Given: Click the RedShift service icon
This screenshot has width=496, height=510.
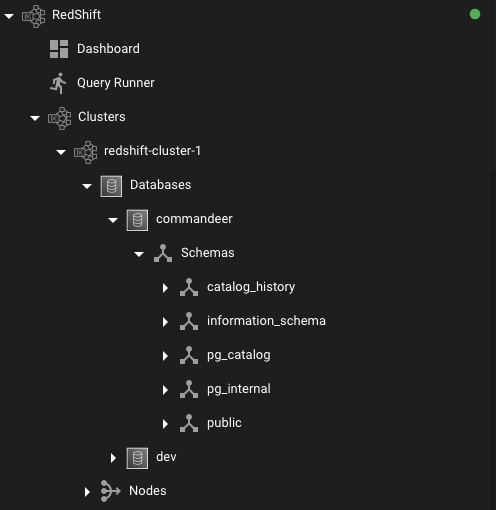Looking at the screenshot, I should pos(33,16).
